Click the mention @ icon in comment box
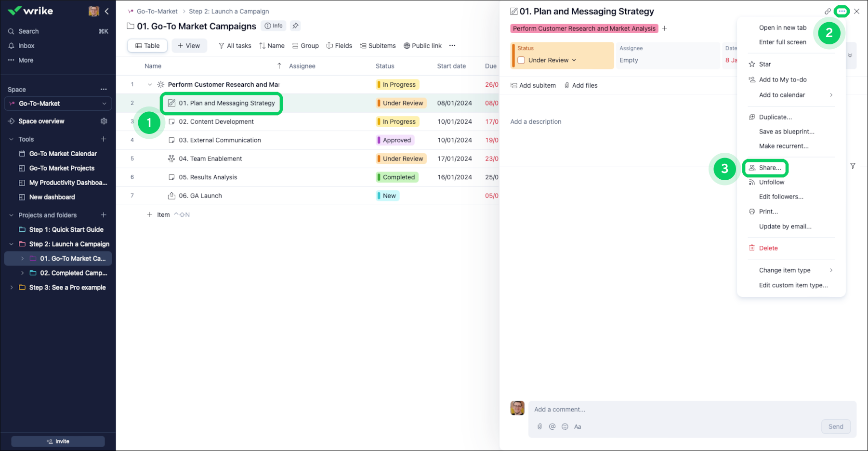The height and width of the screenshot is (451, 868). point(552,426)
